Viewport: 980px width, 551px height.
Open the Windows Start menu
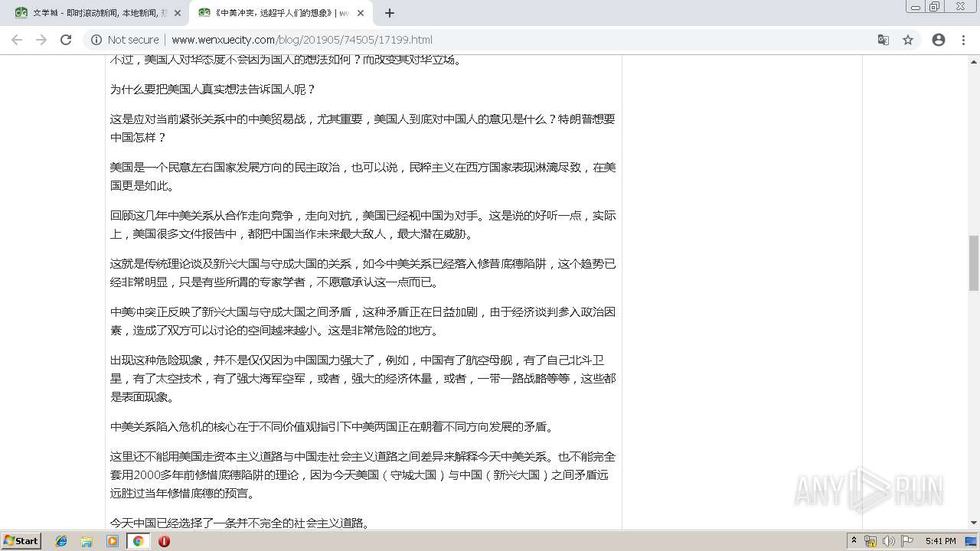[21, 540]
